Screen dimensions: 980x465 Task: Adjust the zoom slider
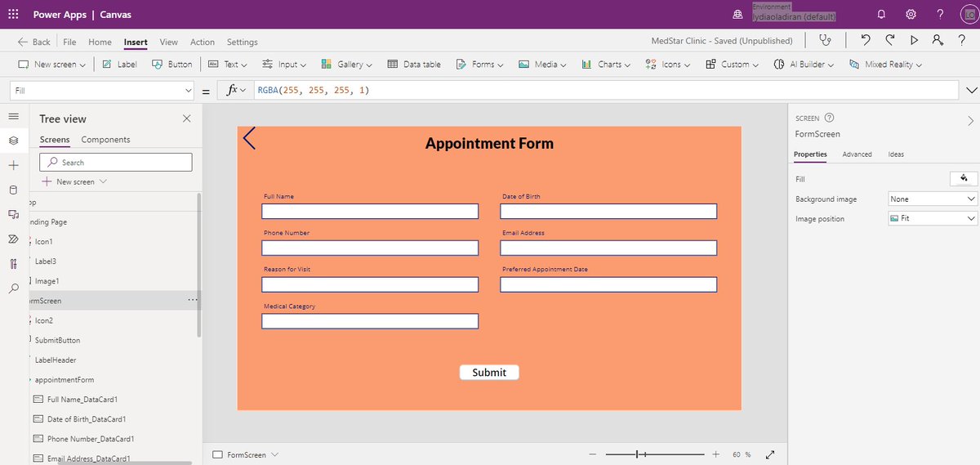[x=655, y=454]
